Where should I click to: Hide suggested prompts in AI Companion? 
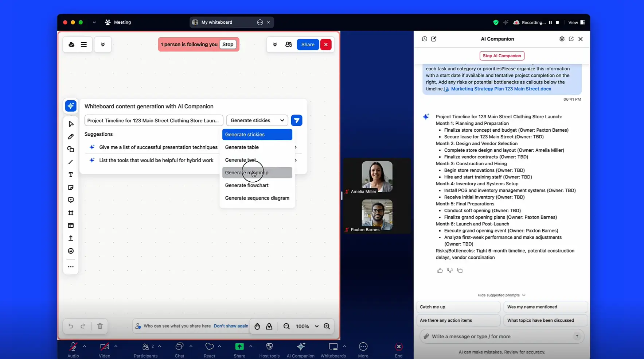pos(501,295)
